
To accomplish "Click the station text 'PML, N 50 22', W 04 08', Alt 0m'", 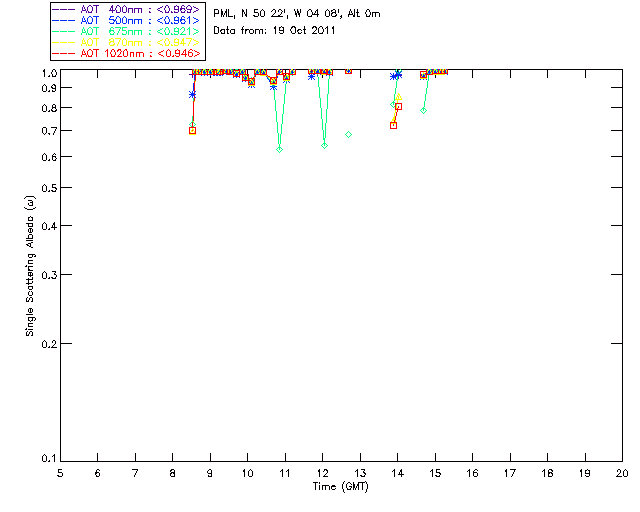I will [297, 14].
